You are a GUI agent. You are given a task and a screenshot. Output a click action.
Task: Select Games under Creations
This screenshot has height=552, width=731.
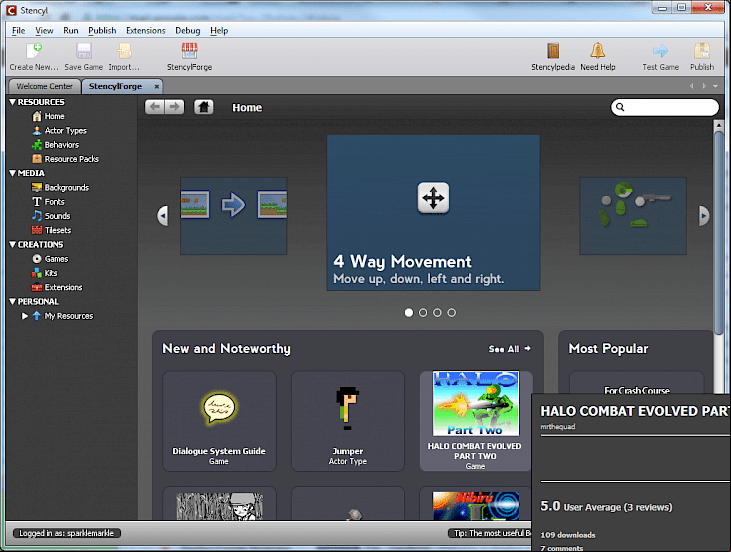50,259
